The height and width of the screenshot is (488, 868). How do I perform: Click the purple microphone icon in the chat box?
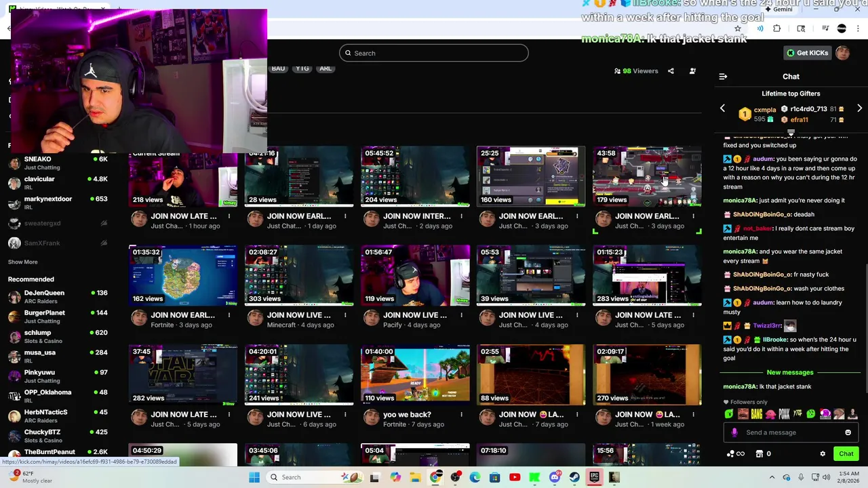coord(734,432)
